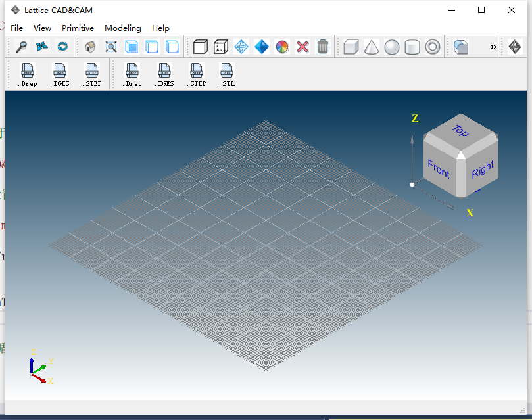Click Front face of the view cube

(x=438, y=169)
